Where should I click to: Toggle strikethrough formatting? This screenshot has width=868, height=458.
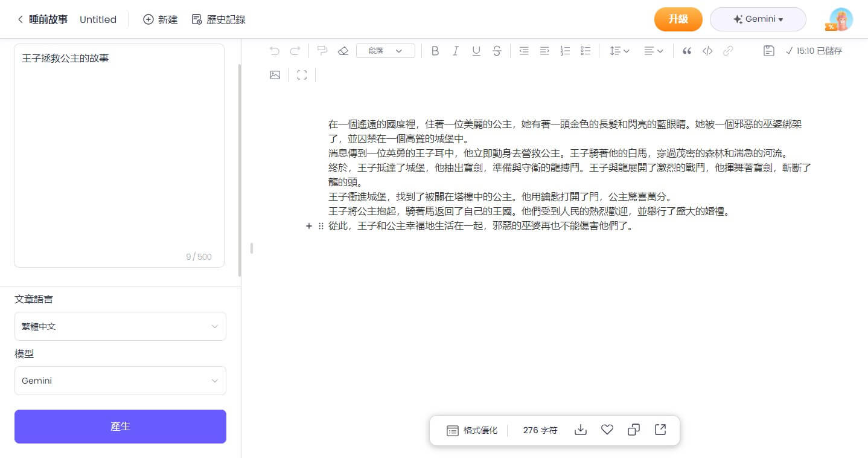pos(497,51)
